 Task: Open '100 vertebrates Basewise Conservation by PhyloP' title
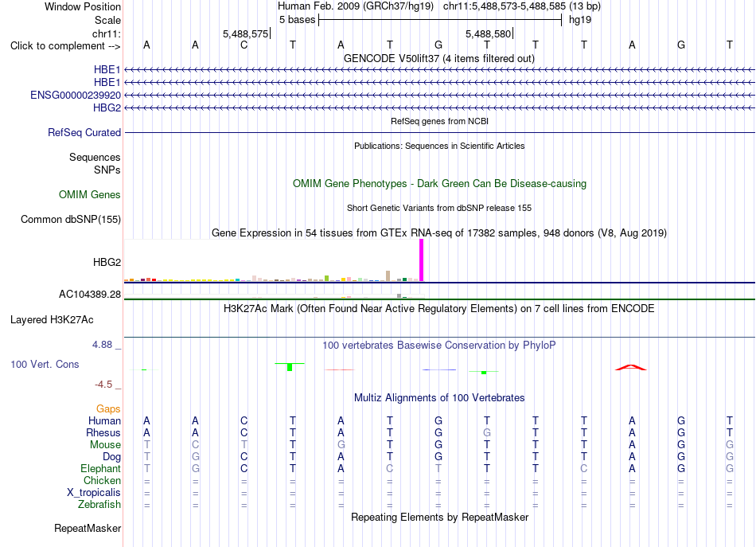coord(439,346)
